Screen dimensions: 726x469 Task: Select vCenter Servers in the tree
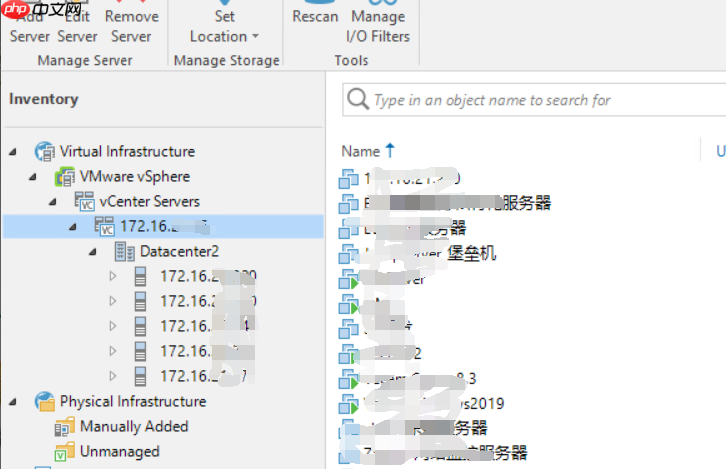tap(150, 201)
